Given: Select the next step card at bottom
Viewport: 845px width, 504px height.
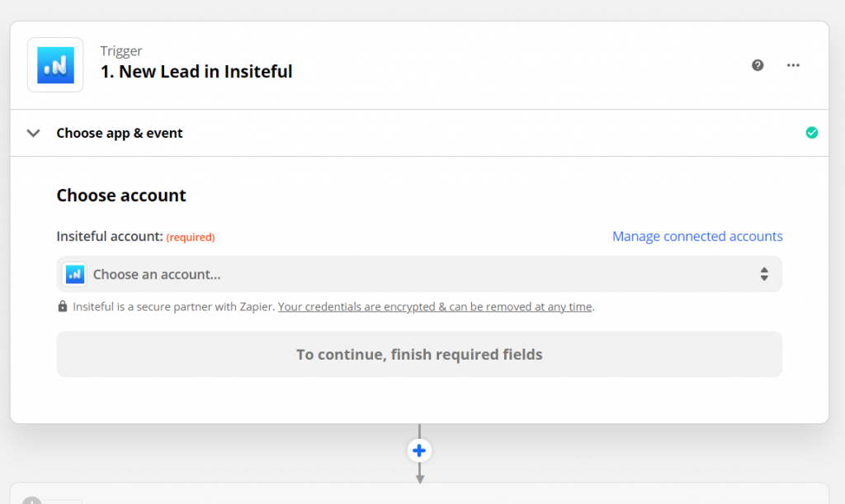Looking at the screenshot, I should [419, 494].
